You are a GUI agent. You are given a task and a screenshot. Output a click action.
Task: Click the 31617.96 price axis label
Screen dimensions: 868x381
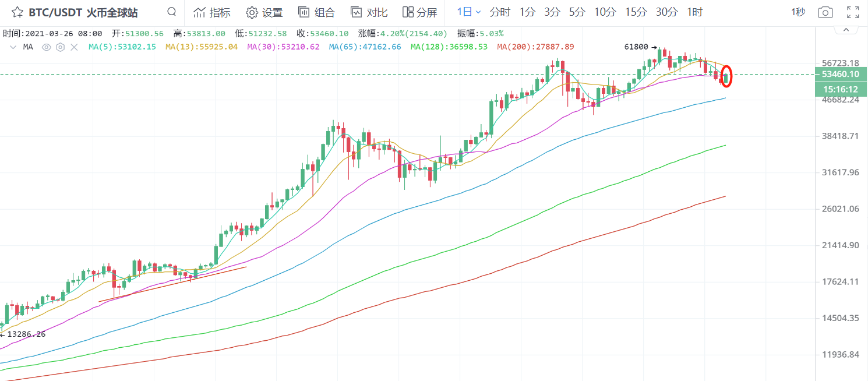[x=839, y=172]
